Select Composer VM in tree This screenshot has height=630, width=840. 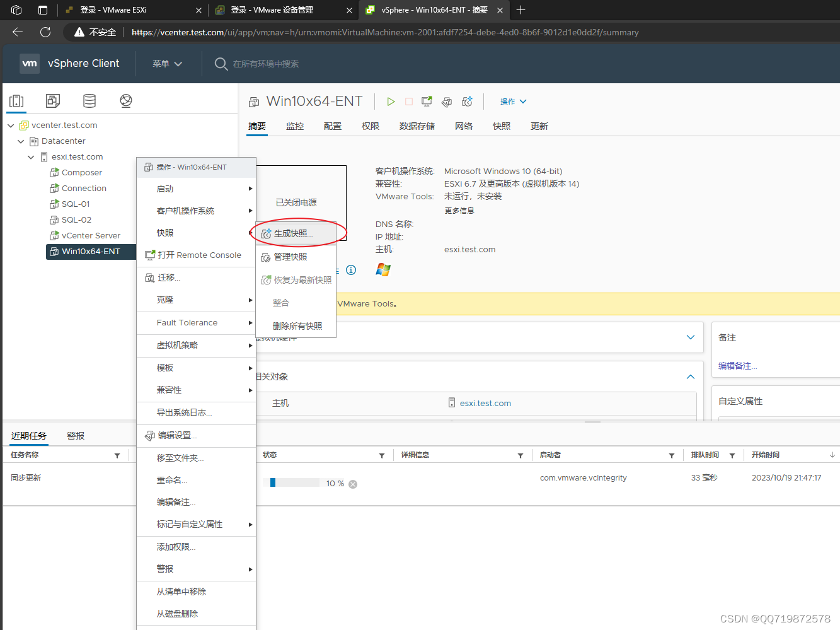[82, 173]
